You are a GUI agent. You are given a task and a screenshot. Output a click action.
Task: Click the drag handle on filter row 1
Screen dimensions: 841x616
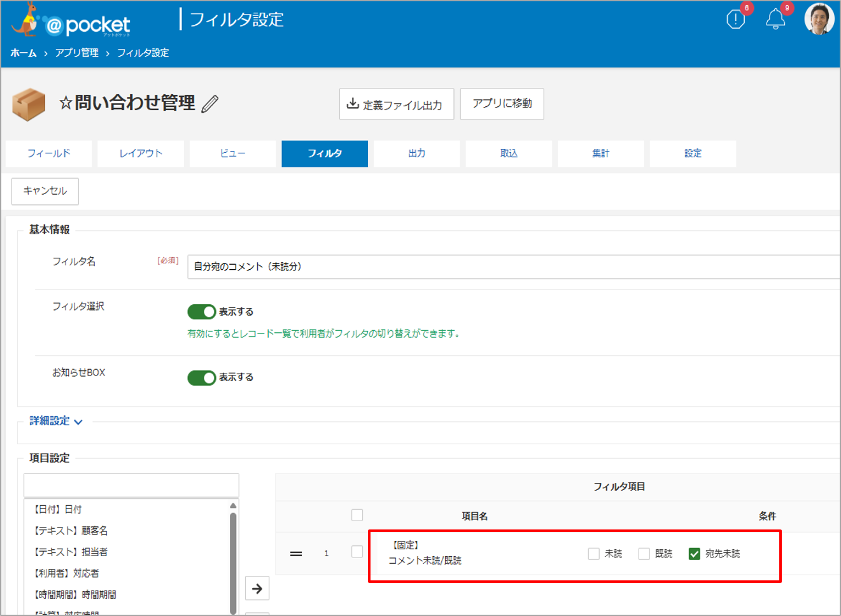(296, 554)
